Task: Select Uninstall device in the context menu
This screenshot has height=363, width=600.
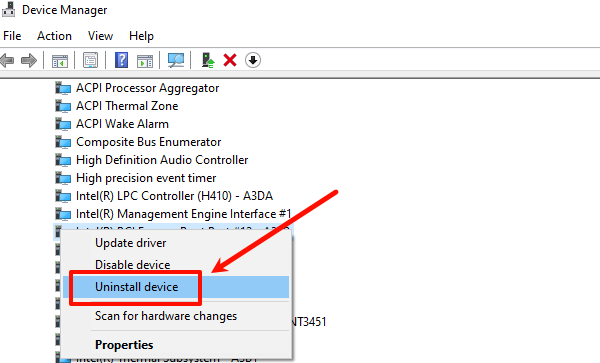Action: [x=176, y=287]
